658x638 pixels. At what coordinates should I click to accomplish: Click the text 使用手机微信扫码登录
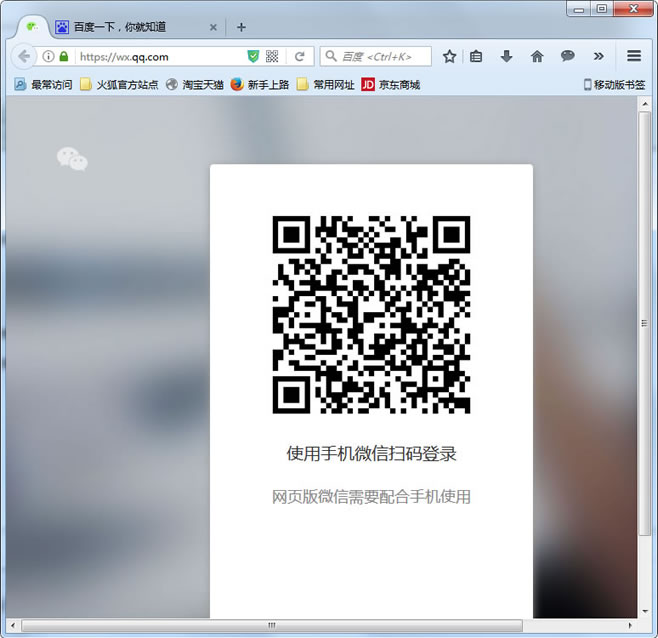click(371, 454)
